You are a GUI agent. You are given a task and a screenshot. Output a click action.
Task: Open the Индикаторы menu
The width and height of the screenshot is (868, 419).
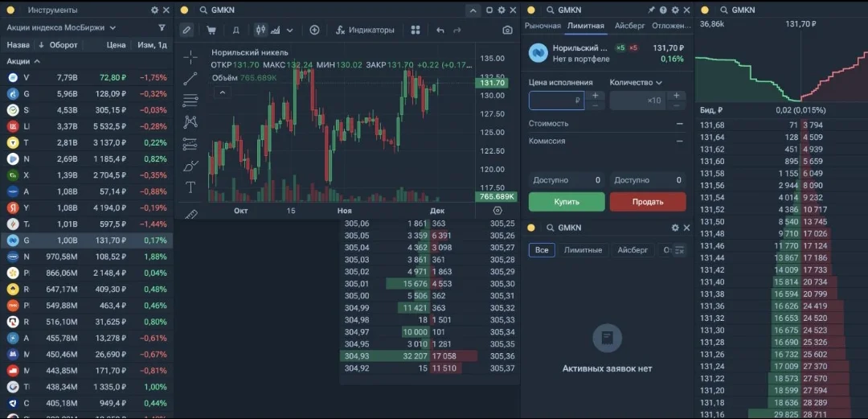click(366, 30)
